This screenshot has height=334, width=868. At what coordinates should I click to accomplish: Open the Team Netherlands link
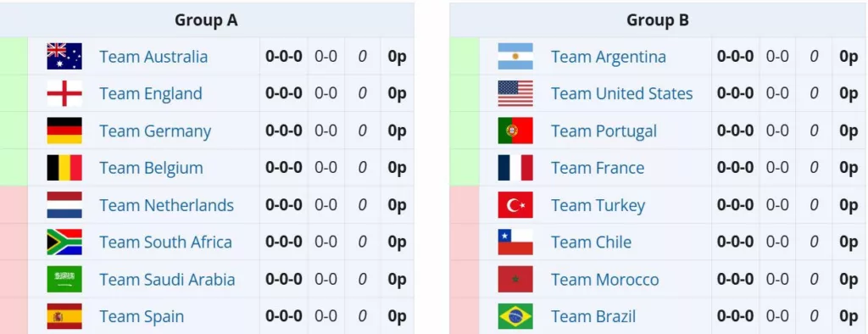point(167,205)
